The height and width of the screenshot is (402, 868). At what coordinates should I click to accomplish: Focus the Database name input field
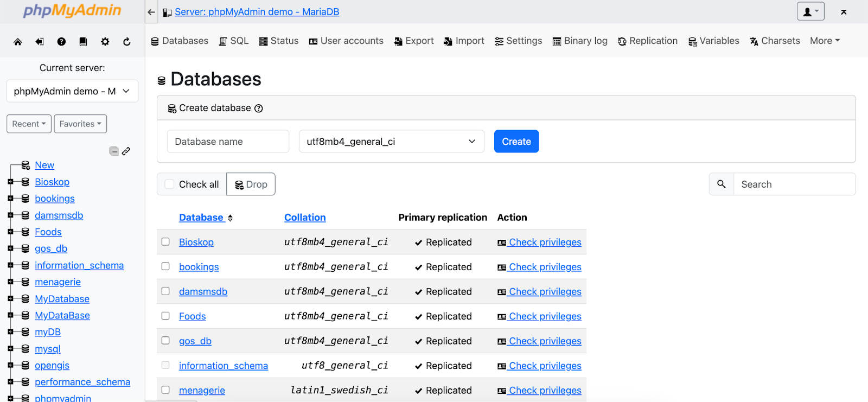(228, 142)
